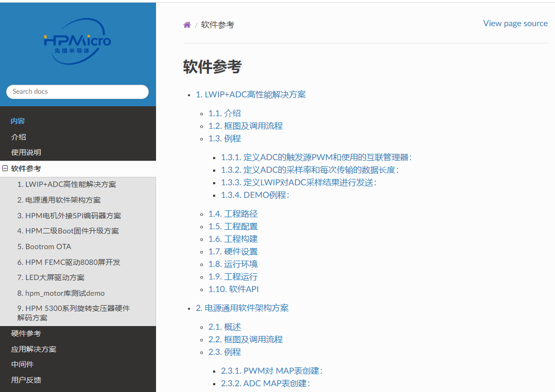Click the home icon in breadcrumb
The height and width of the screenshot is (392, 555).
(187, 25)
